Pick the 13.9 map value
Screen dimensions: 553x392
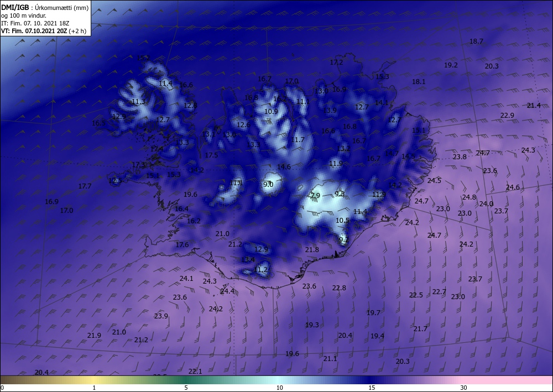(x=330, y=111)
